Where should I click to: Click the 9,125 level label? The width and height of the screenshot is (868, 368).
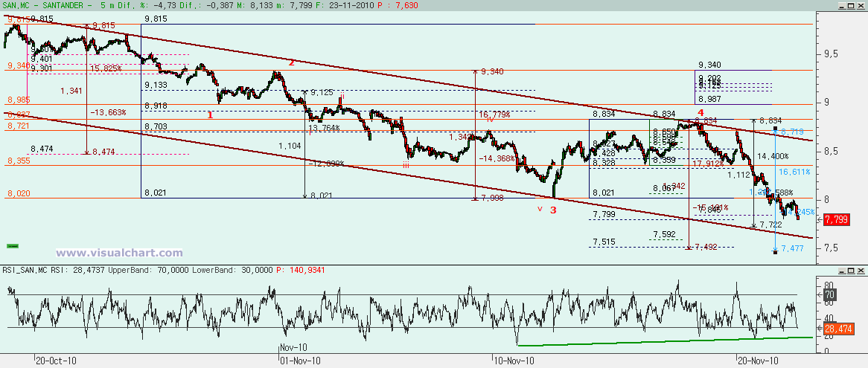coord(322,92)
